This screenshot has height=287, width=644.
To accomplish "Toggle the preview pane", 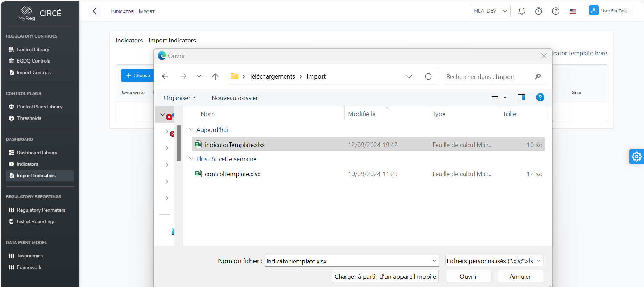I will [522, 97].
